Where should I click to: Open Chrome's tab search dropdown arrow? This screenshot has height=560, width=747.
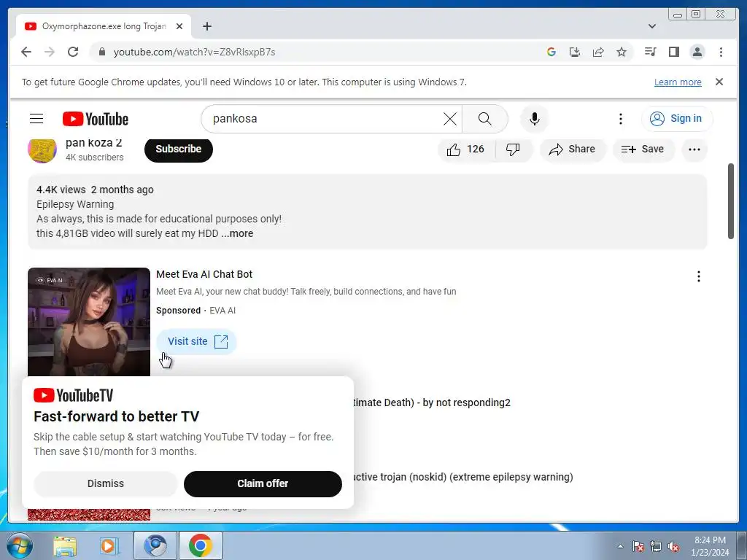pyautogui.click(x=651, y=26)
